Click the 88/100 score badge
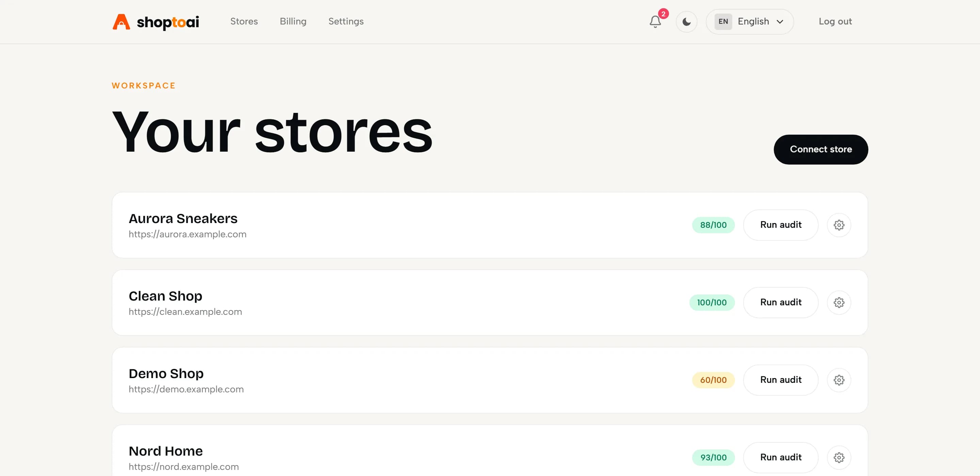 click(713, 225)
